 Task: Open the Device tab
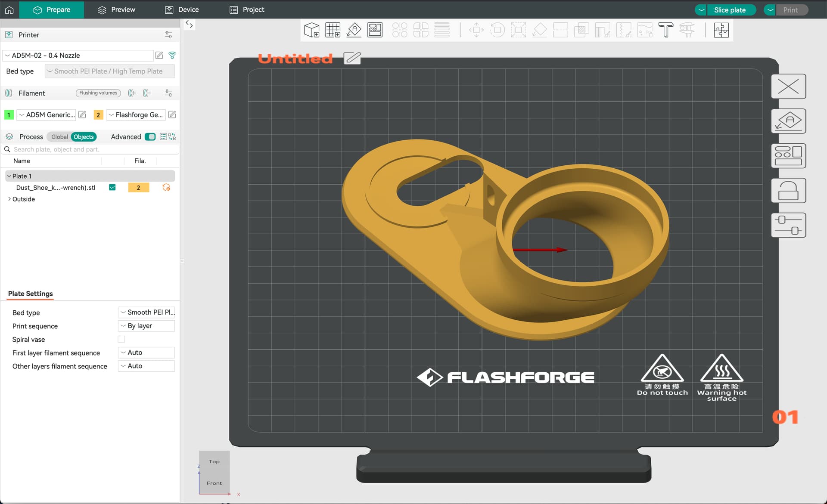(182, 9)
